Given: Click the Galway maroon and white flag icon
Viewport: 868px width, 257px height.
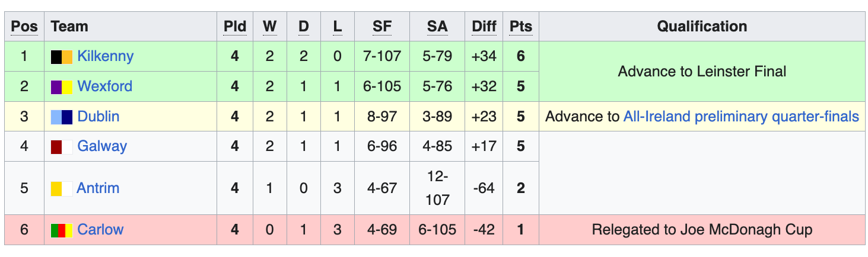Looking at the screenshot, I should (x=62, y=146).
